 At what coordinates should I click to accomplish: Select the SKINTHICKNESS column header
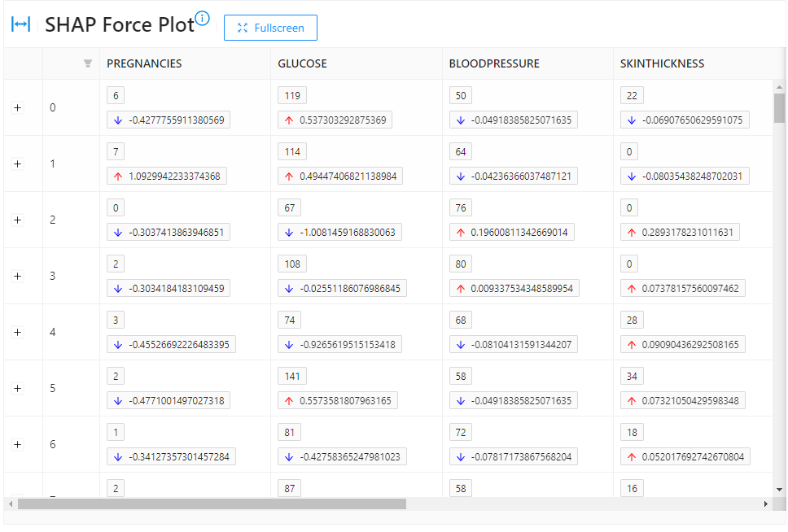662,63
